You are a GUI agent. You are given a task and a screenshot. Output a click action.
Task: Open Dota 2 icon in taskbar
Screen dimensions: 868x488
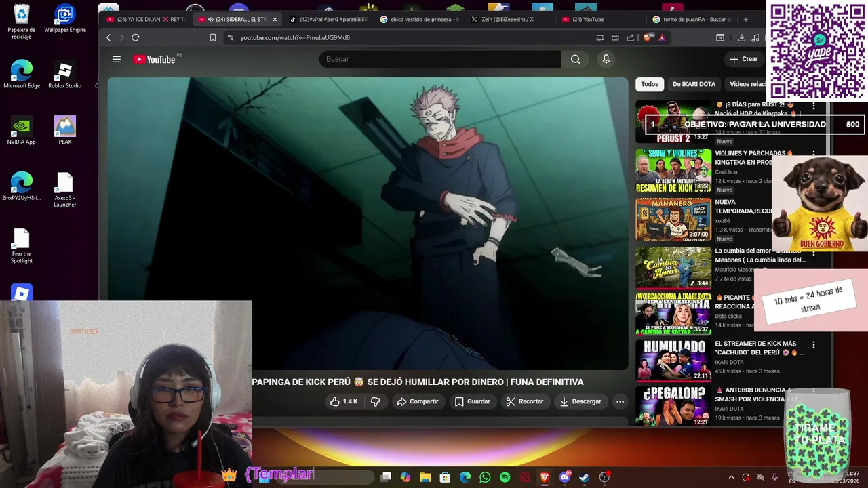(x=524, y=477)
